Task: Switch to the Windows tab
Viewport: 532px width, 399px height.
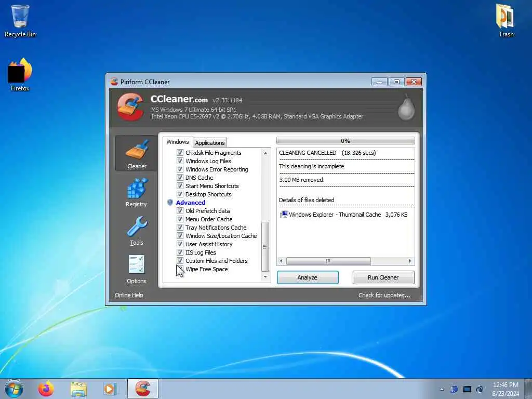Action: [x=178, y=142]
